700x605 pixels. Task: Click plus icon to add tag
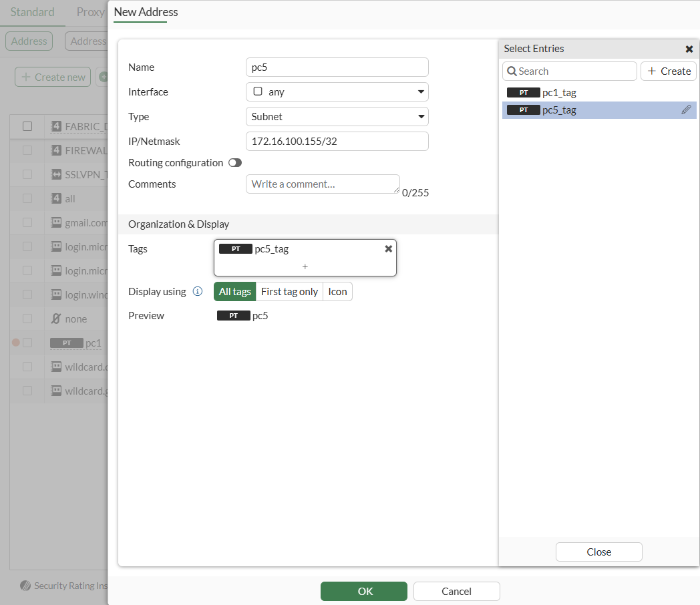pos(305,266)
